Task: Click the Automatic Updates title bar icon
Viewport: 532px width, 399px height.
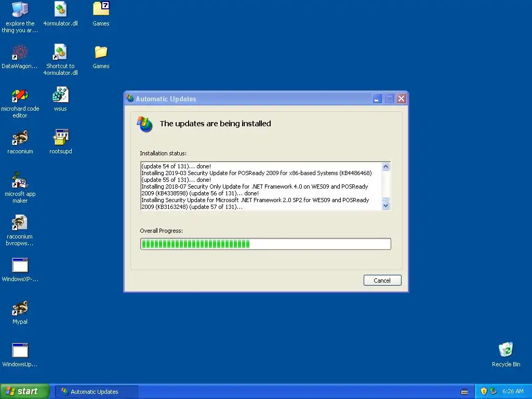Action: (130, 99)
